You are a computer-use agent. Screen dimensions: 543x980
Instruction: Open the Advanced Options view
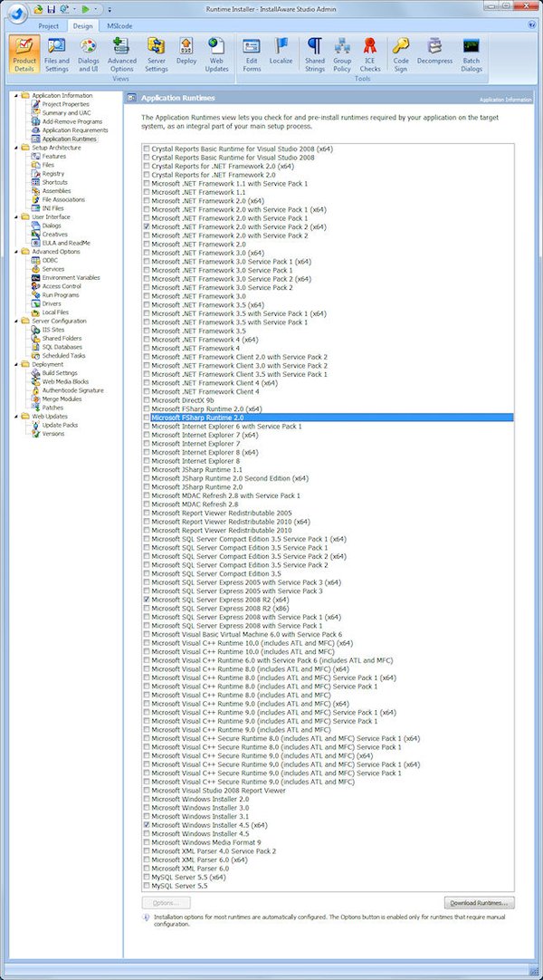[x=121, y=55]
